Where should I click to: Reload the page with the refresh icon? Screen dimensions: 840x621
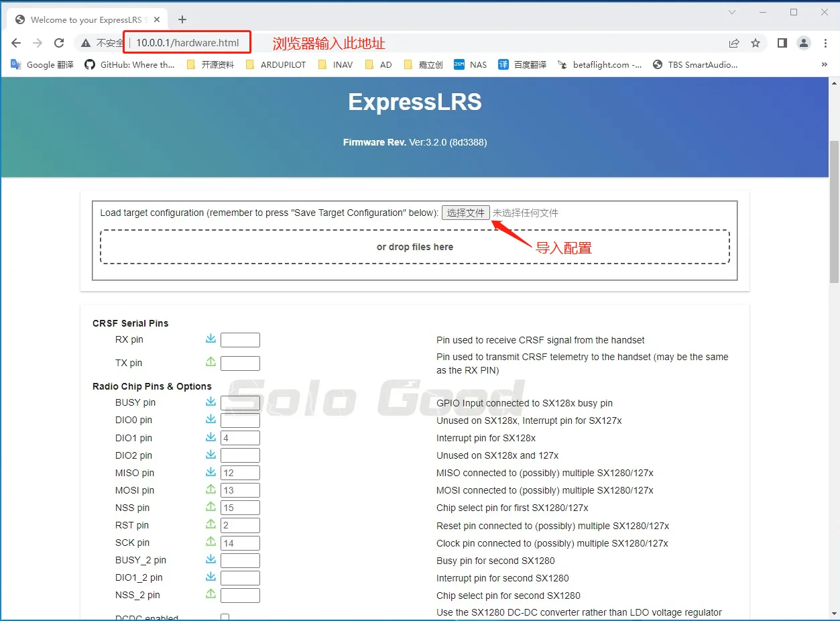59,43
